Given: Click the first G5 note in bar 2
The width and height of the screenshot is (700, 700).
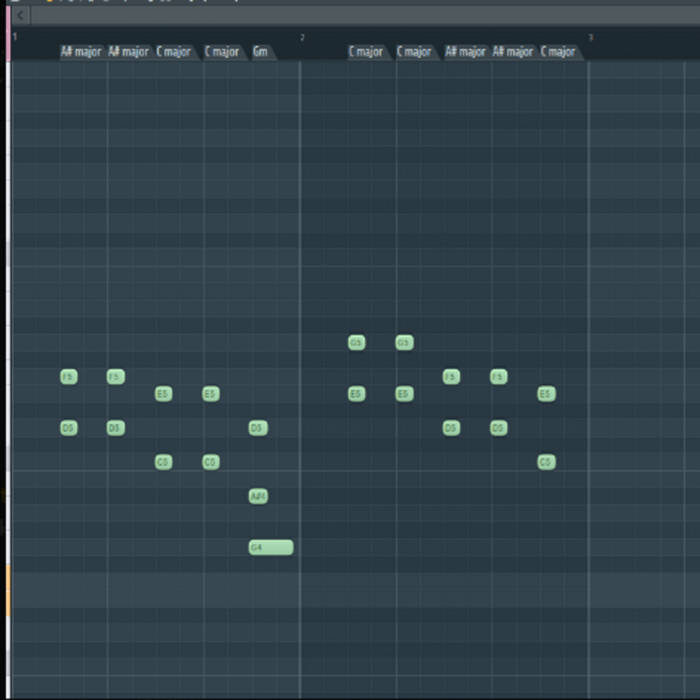Looking at the screenshot, I should click(356, 343).
